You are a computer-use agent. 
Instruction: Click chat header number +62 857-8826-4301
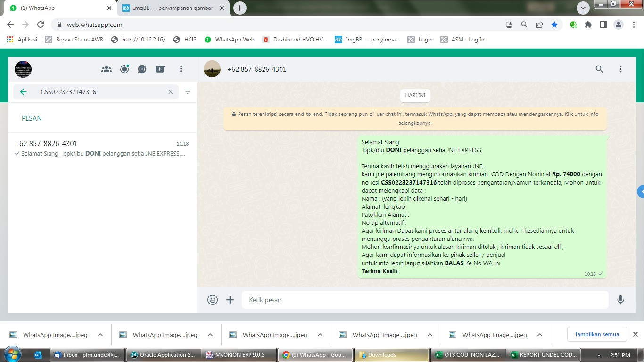click(x=257, y=69)
